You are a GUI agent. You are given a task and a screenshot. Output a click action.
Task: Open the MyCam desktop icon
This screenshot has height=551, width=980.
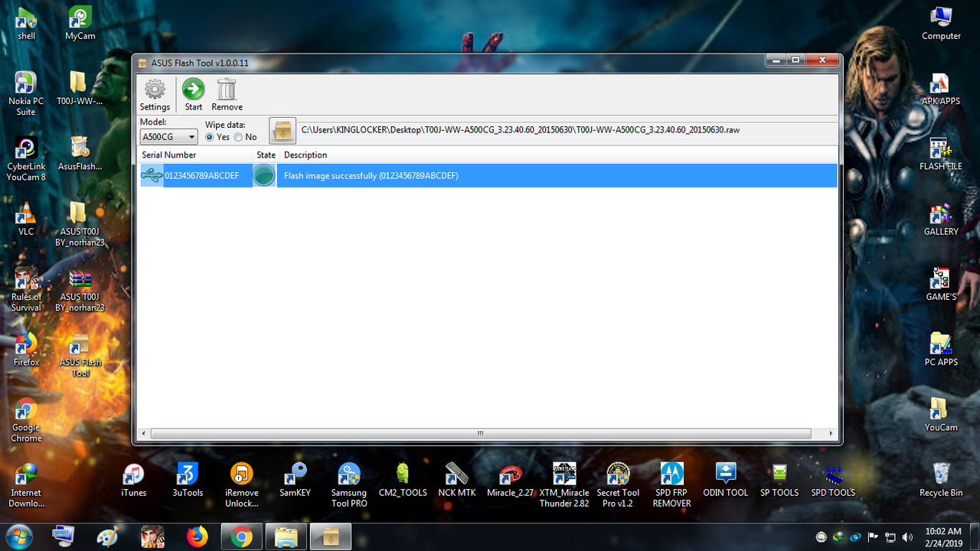(80, 23)
